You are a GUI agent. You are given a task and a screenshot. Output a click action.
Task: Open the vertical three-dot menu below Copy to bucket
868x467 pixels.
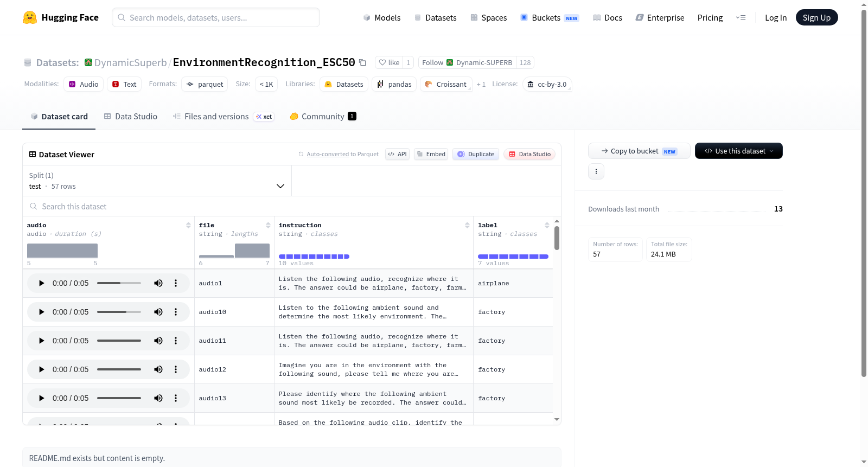[596, 171]
